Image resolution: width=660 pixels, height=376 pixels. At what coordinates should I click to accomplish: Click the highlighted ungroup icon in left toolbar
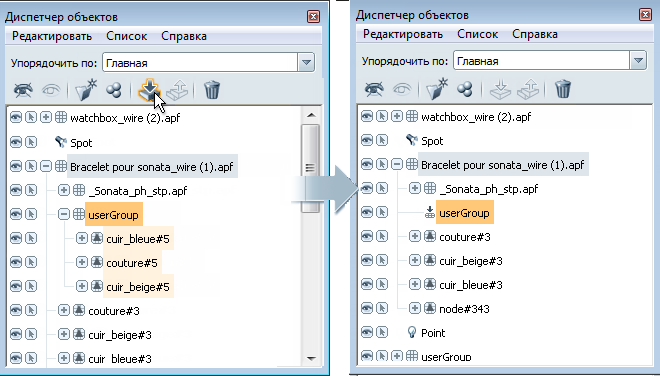coord(149,90)
